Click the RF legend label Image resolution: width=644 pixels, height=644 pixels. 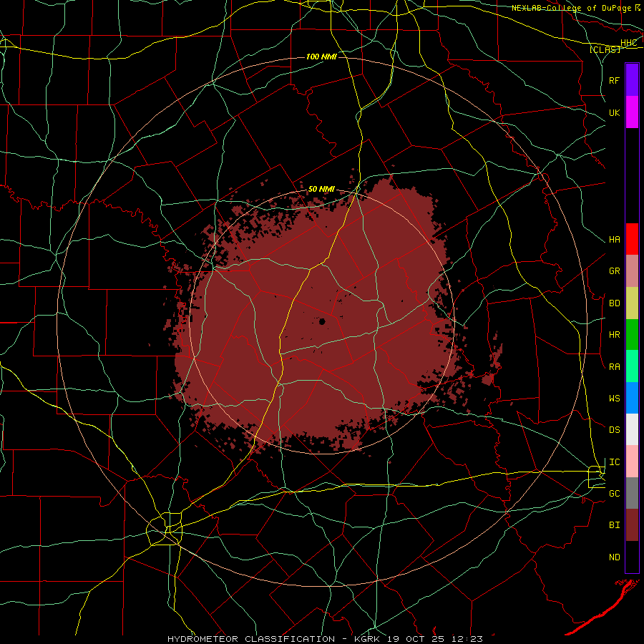point(615,80)
